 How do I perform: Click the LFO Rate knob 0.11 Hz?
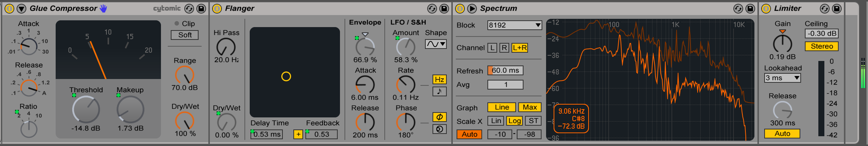coord(405,85)
